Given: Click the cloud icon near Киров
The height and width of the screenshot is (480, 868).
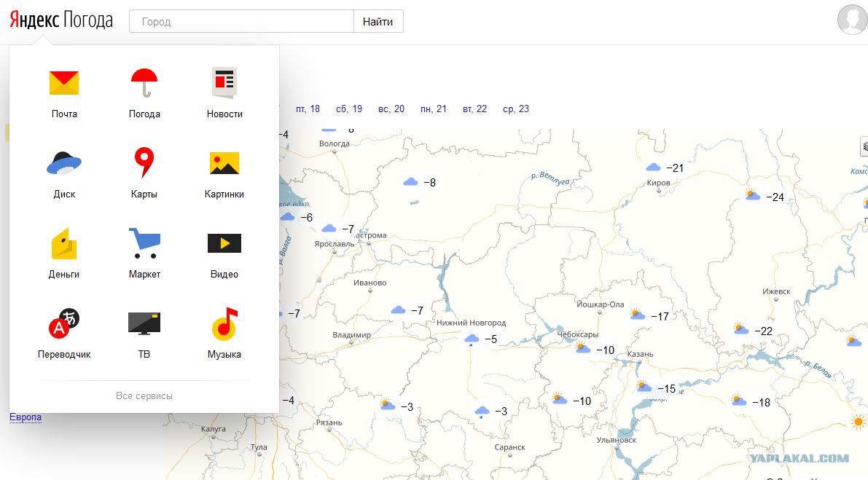Looking at the screenshot, I should [653, 167].
